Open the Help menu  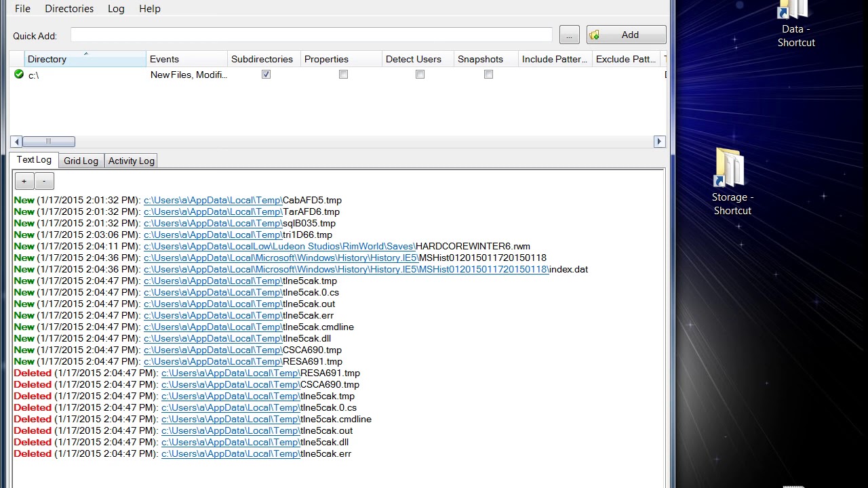(150, 9)
